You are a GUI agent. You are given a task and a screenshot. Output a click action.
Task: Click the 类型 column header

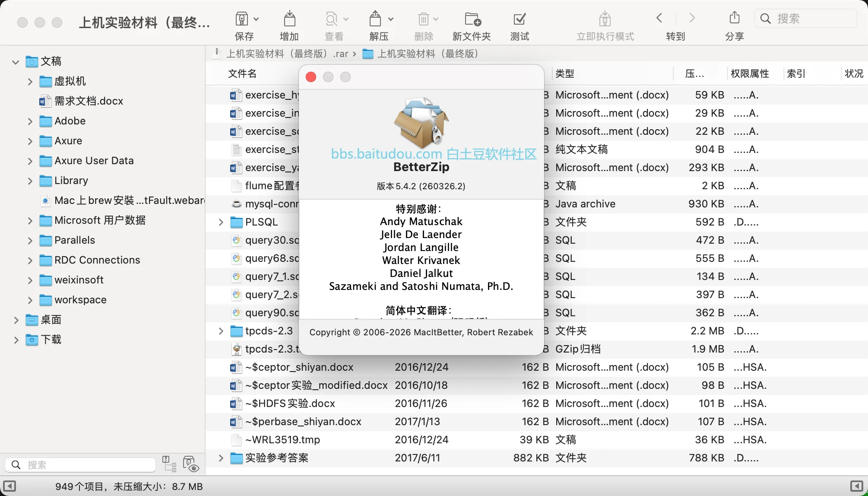[x=564, y=73]
